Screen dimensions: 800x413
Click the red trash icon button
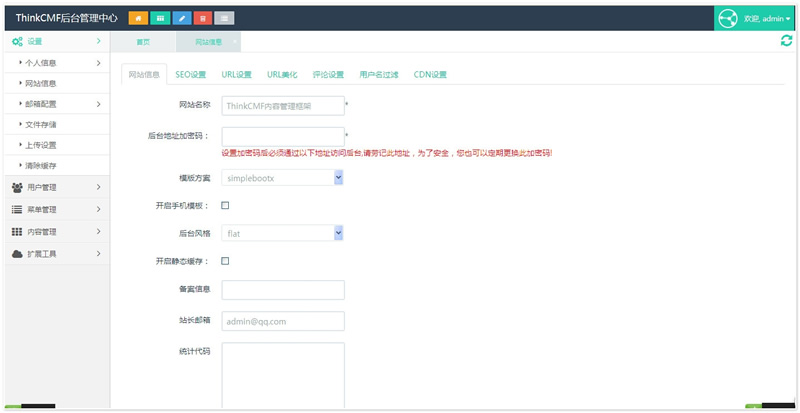pyautogui.click(x=203, y=18)
